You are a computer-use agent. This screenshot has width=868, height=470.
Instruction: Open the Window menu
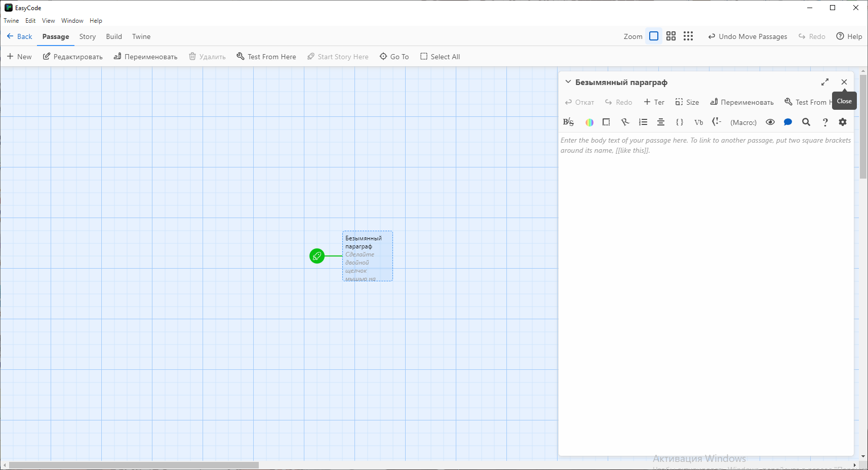(72, 21)
